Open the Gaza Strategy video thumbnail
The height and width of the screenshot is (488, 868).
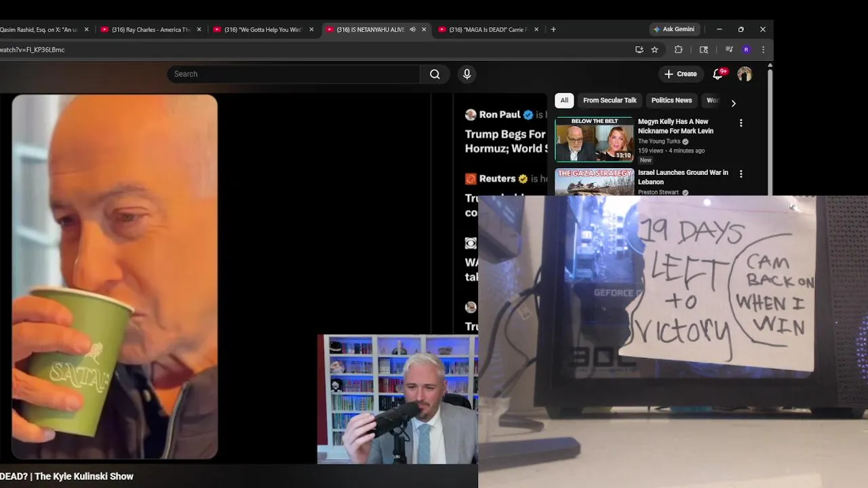click(x=594, y=182)
